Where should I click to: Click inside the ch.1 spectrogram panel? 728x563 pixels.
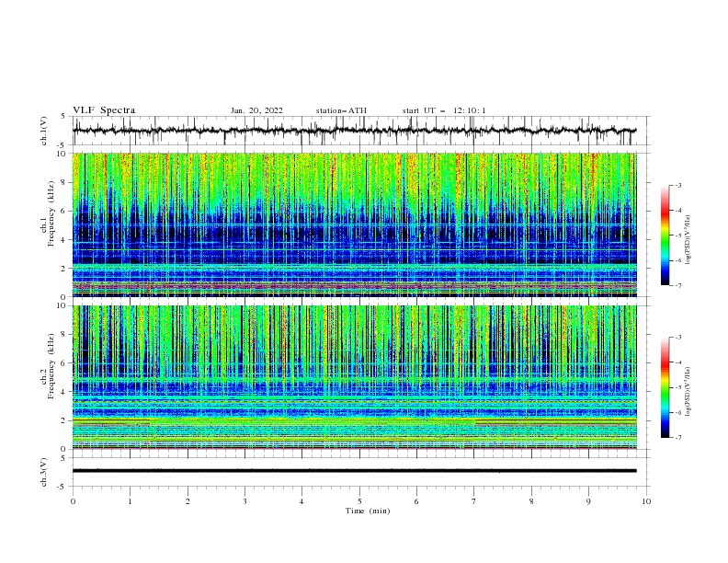[x=354, y=224]
